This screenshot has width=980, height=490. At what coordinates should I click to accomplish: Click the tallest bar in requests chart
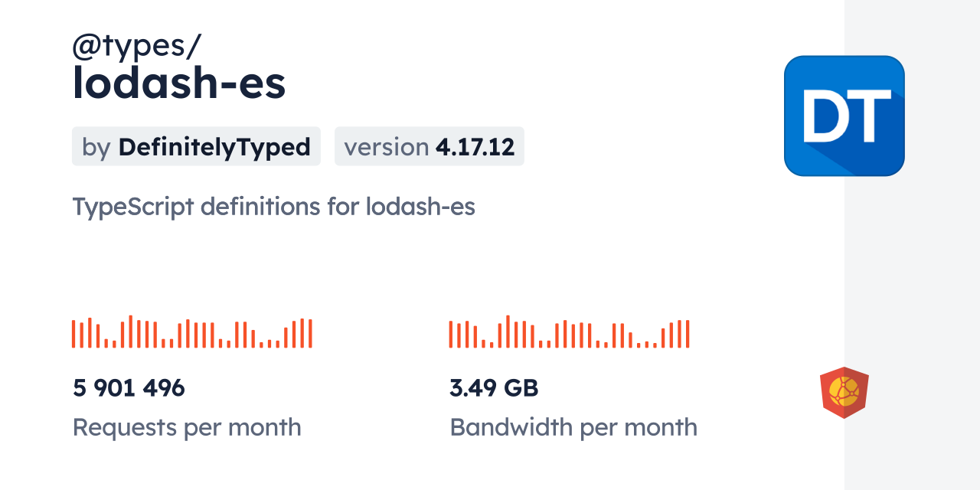[x=131, y=332]
